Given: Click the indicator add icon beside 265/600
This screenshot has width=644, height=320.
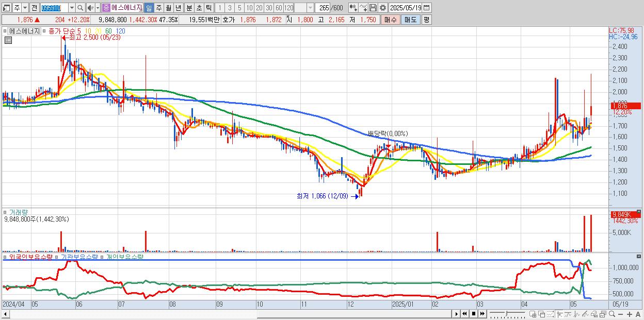Looking at the screenshot, I should point(353,8).
